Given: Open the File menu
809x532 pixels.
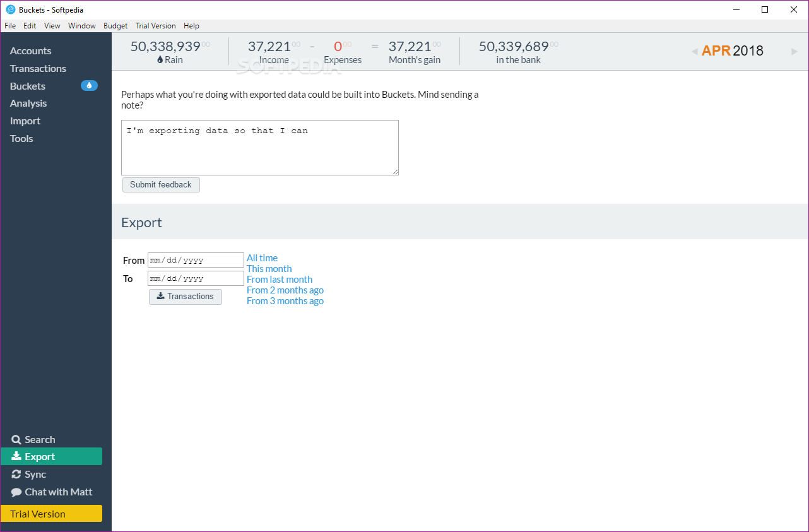Looking at the screenshot, I should tap(10, 26).
